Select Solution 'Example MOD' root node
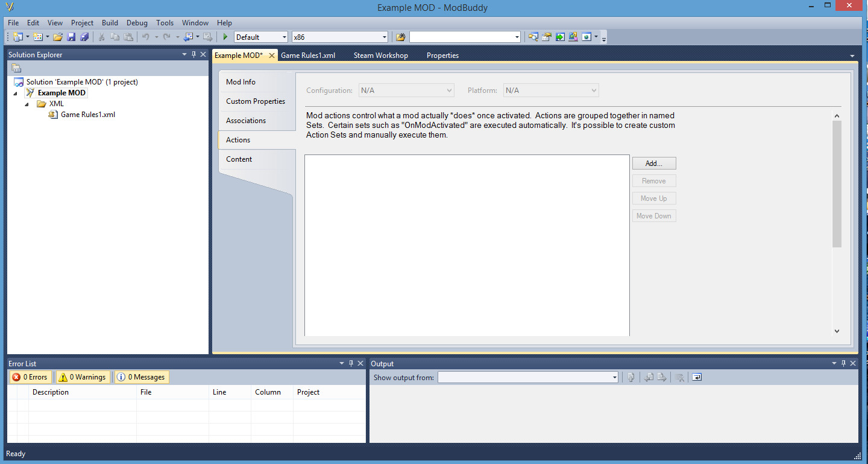This screenshot has width=868, height=464. (82, 82)
